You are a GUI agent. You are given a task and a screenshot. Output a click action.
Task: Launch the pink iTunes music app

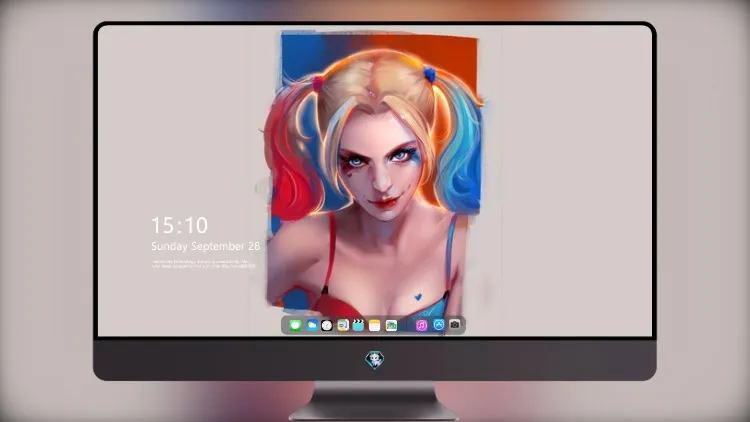[x=421, y=325]
